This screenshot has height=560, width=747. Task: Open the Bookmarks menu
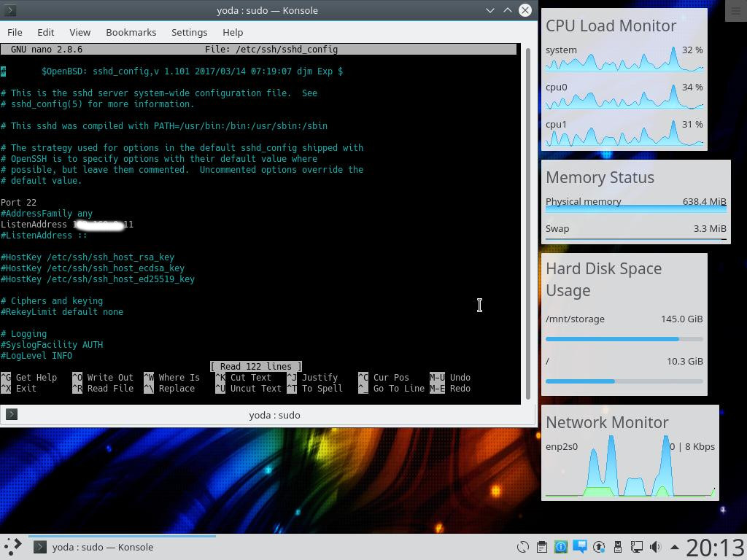[131, 32]
